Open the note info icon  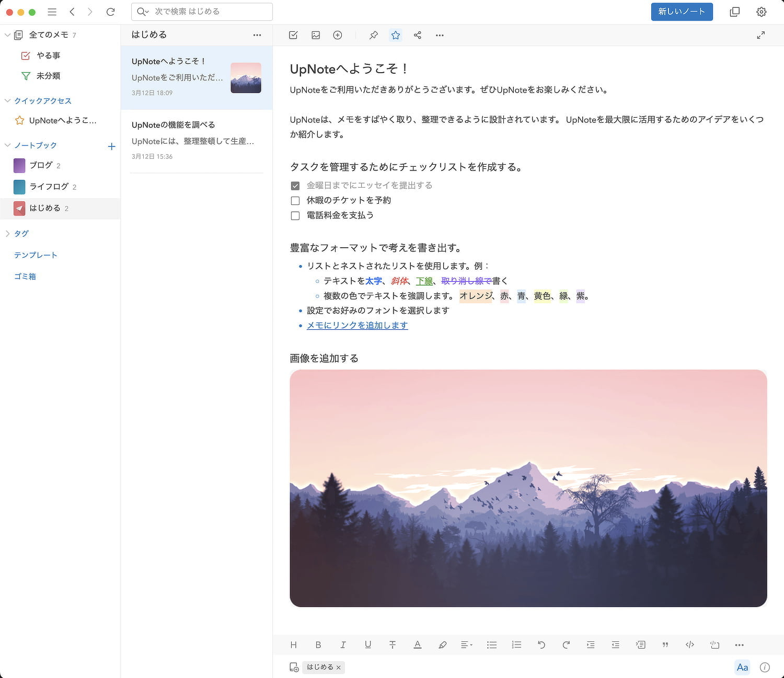click(765, 667)
